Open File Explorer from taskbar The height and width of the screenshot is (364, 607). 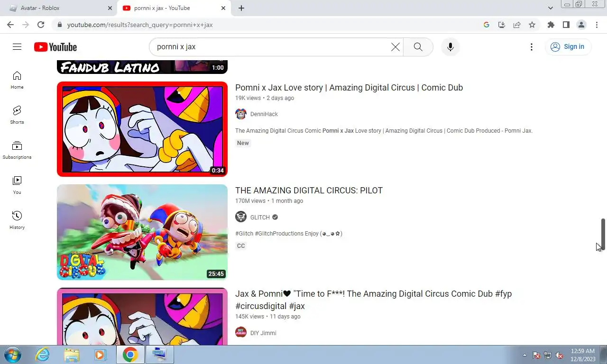pyautogui.click(x=72, y=355)
